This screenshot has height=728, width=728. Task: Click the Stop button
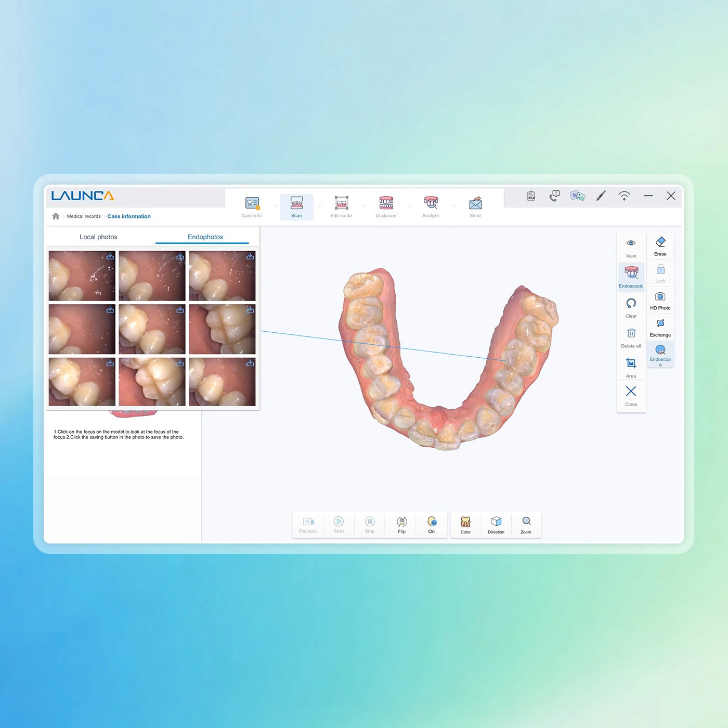click(370, 525)
